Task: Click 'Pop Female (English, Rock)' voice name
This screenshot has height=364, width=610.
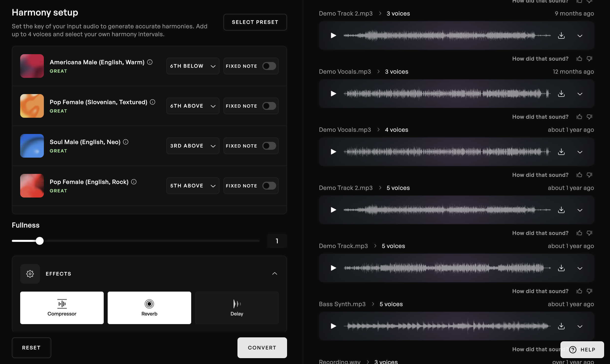Action: coord(89,182)
